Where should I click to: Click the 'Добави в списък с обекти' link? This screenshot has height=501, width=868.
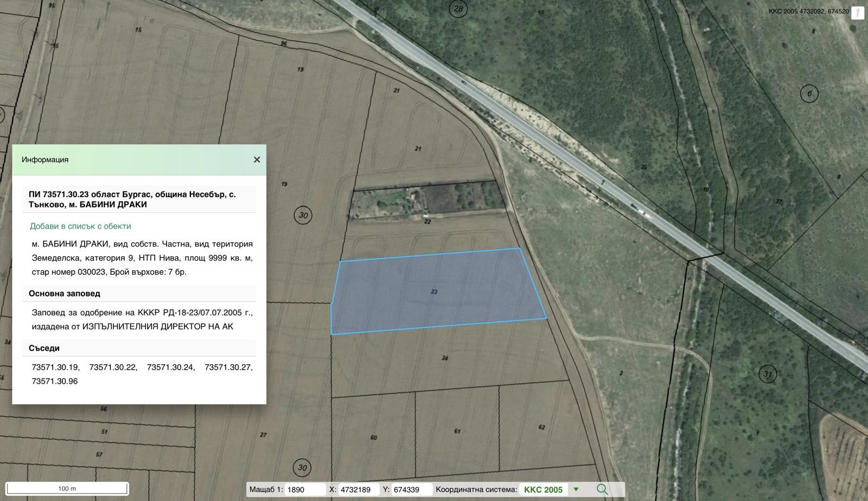pyautogui.click(x=80, y=226)
